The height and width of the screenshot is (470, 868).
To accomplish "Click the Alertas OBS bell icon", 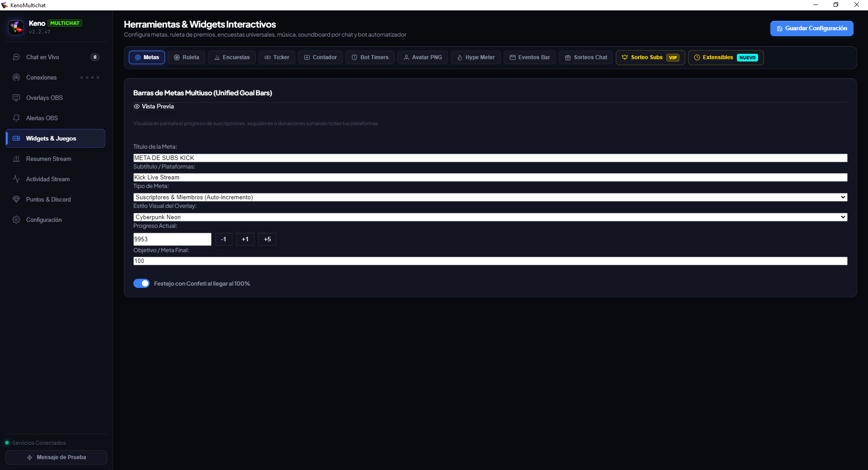I will coord(16,118).
